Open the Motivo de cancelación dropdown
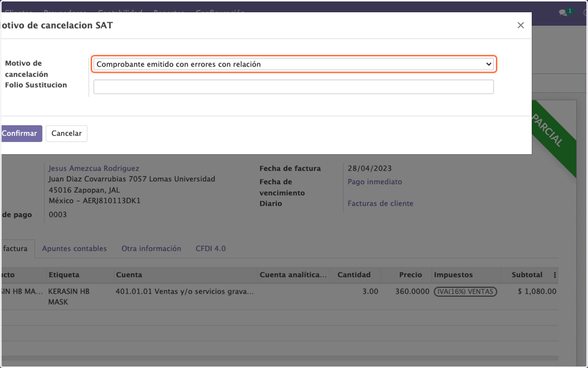This screenshot has width=588, height=368. point(294,64)
